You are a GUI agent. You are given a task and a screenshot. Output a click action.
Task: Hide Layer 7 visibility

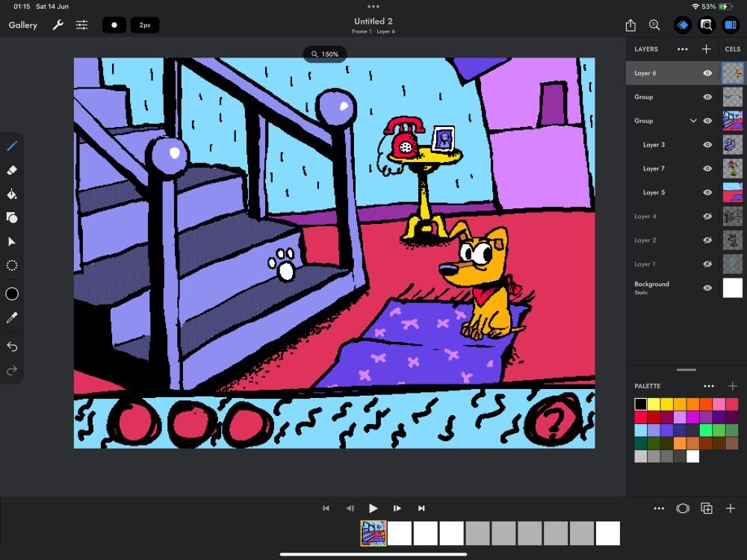click(707, 168)
